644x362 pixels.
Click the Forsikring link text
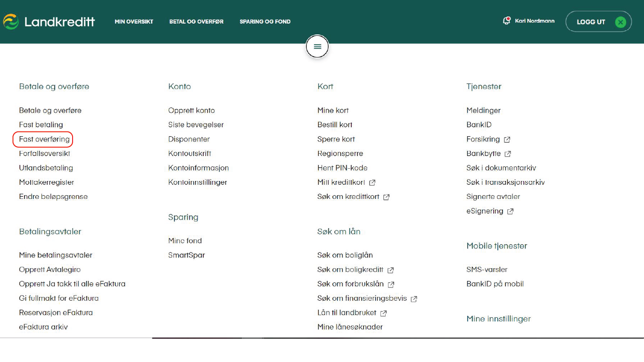pos(483,139)
